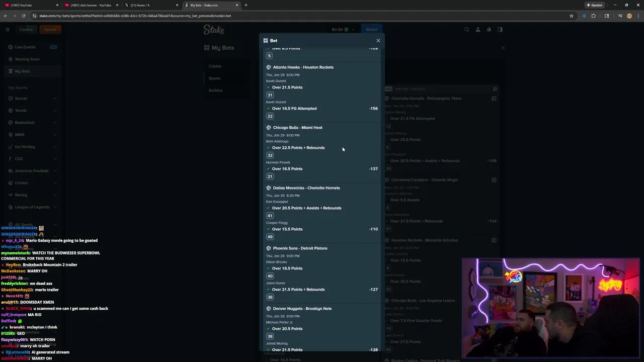Select Casino tab under My Bets

(215, 66)
